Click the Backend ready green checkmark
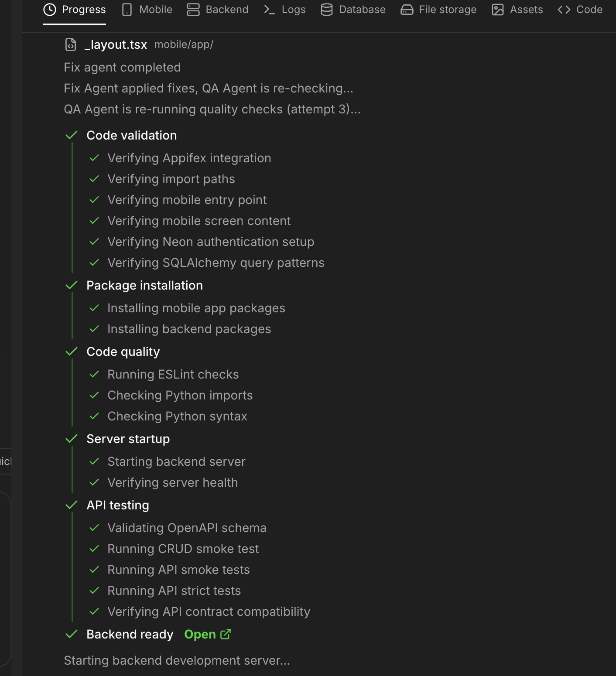 coord(72,634)
